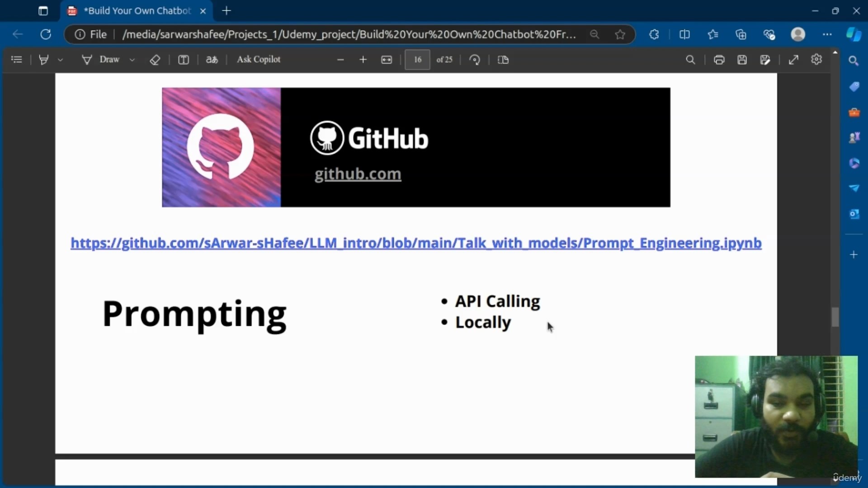
Task: Open Browser essentials heart icon
Action: point(769,34)
